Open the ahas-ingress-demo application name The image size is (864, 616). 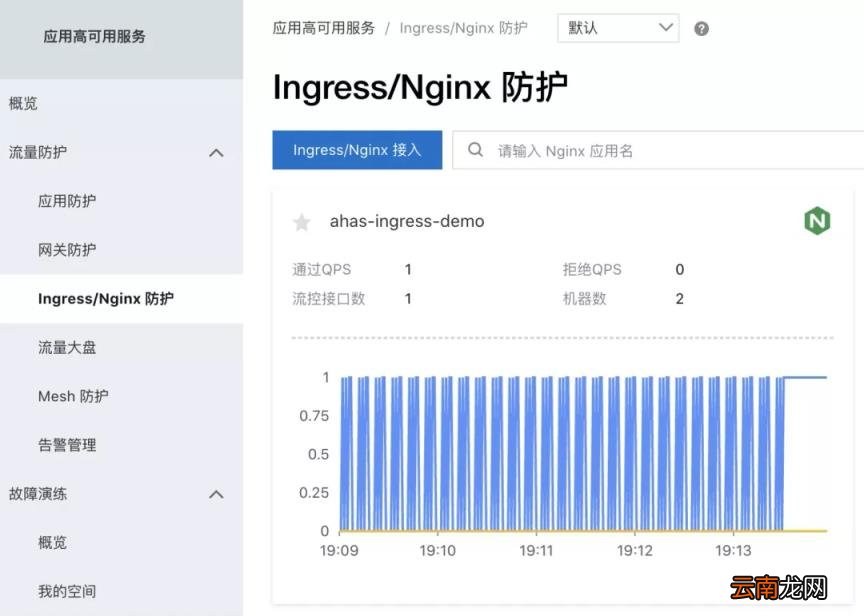pyautogui.click(x=407, y=221)
